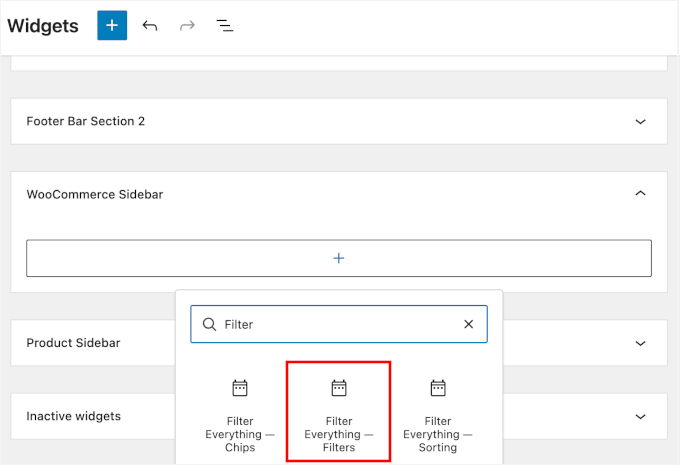Insert Filter Everything — Chips widget
The width and height of the screenshot is (680, 465).
pyautogui.click(x=240, y=416)
